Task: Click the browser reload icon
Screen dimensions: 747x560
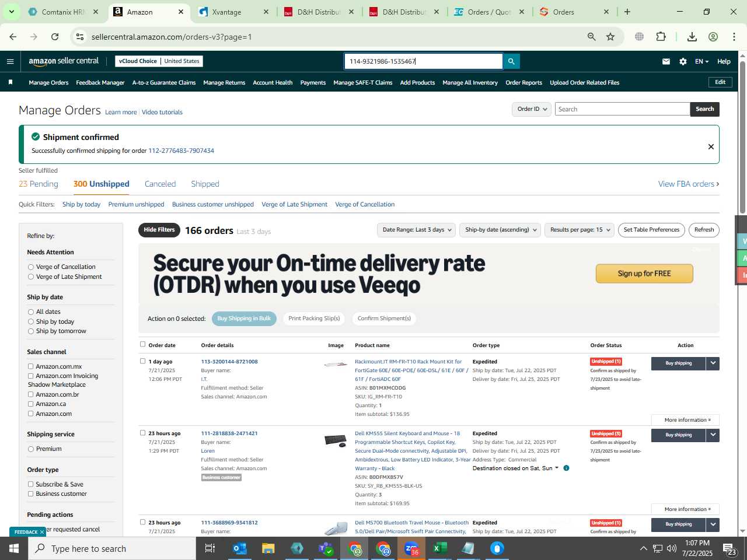Action: coord(55,37)
